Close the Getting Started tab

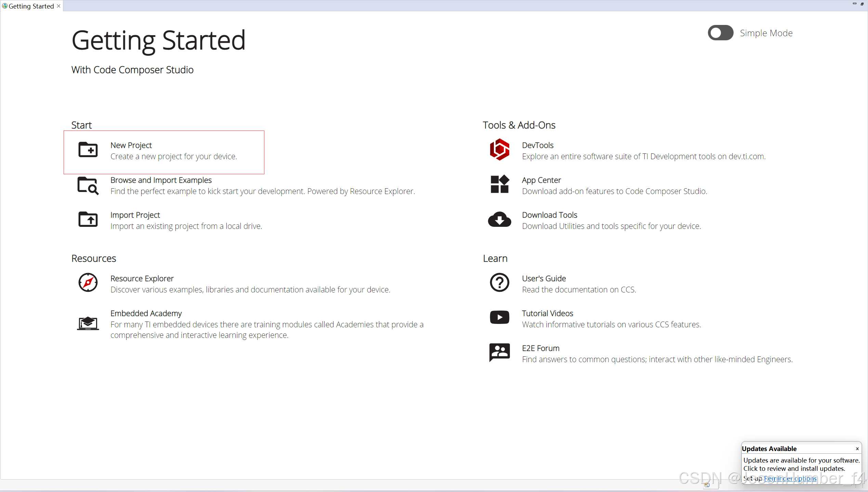(59, 6)
